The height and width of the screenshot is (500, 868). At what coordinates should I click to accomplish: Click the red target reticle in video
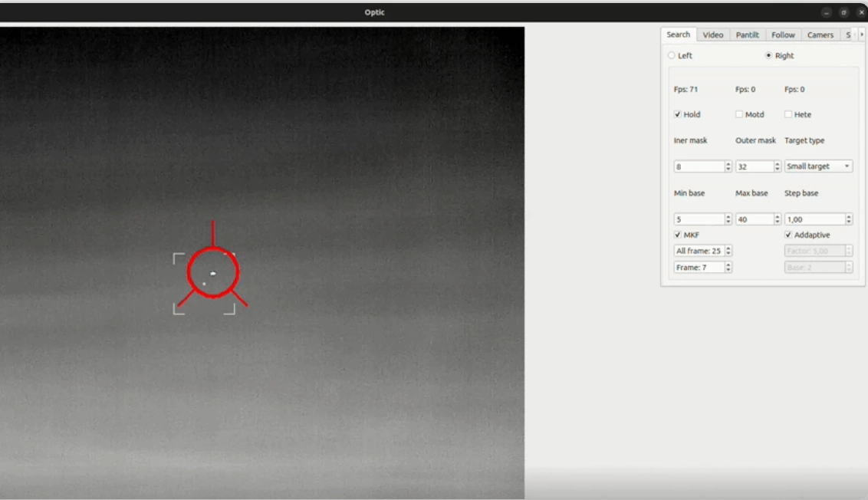213,273
